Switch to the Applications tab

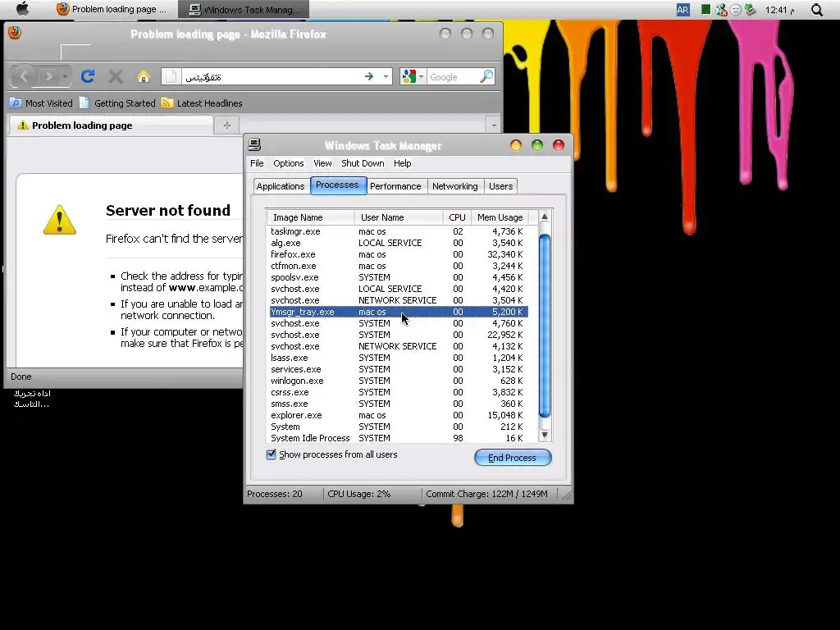281,186
